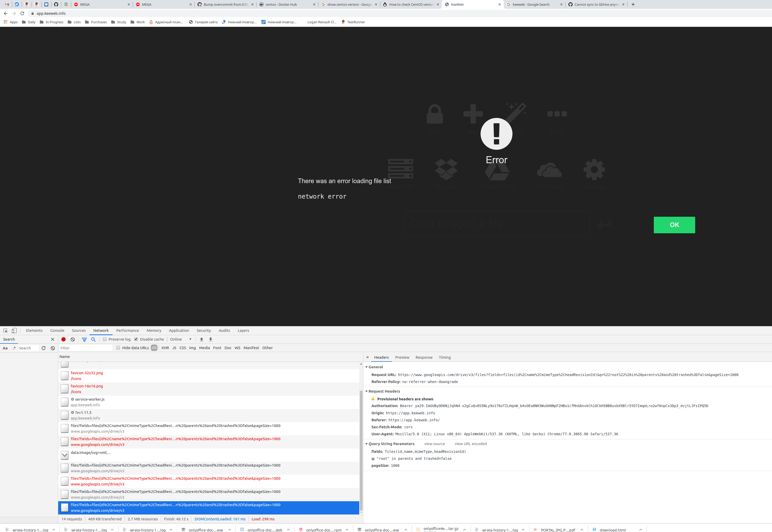Open the network requests filter bar
This screenshot has height=532, width=772.
pyautogui.click(x=84, y=339)
